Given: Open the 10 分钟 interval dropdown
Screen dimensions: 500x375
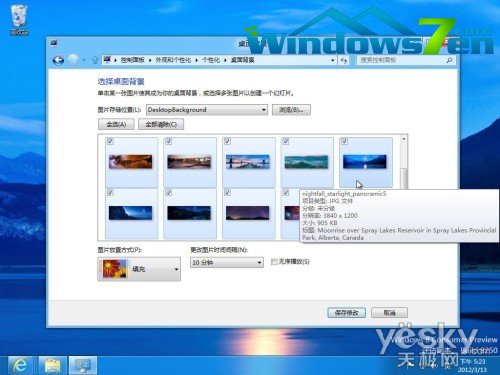Looking at the screenshot, I should [x=227, y=263].
